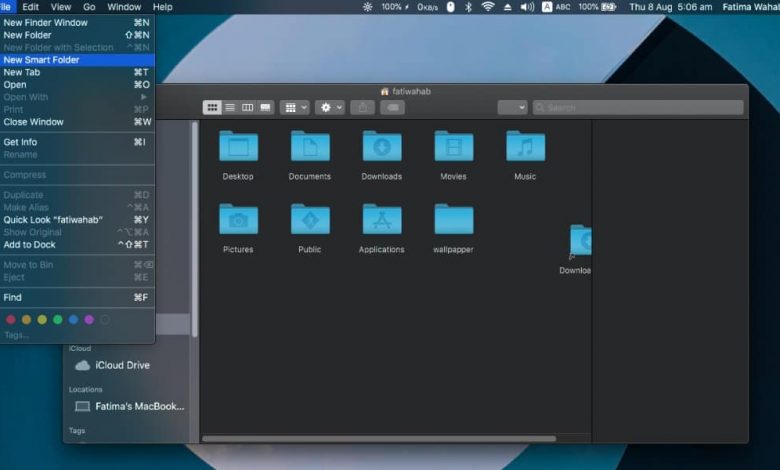Apply the blue tag color
Image resolution: width=780 pixels, height=470 pixels.
tap(74, 320)
